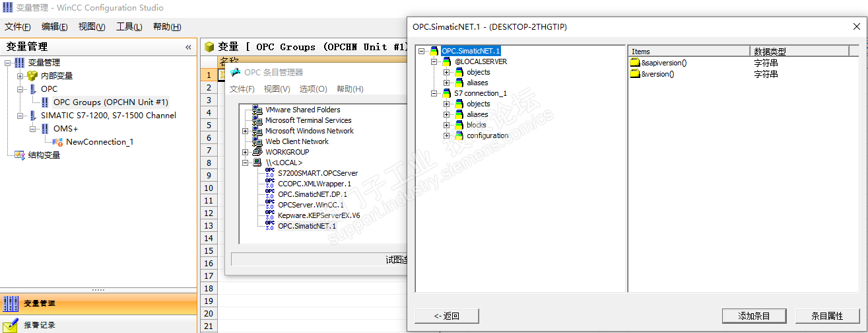Screen dimensions: 868x333
Task: Expand the blocks node
Action: coord(447,125)
